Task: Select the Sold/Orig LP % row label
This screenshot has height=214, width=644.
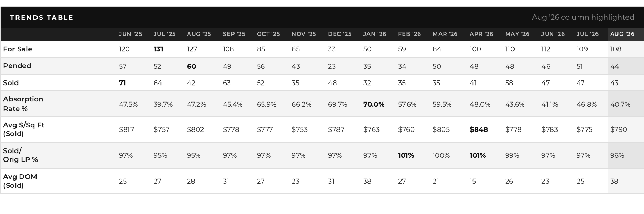Action: (x=20, y=155)
